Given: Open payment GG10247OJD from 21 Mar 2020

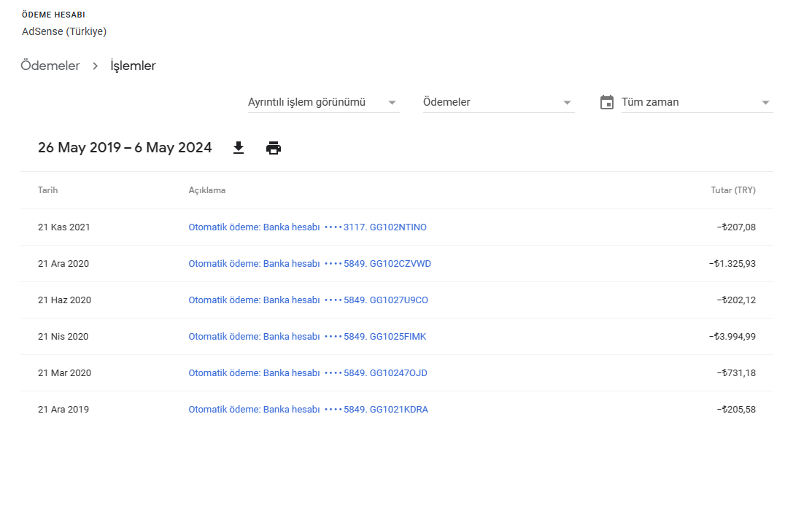Looking at the screenshot, I should tap(308, 373).
